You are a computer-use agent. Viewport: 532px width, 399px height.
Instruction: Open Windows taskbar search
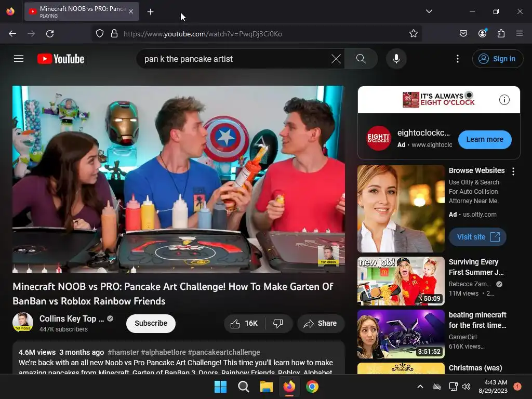pyautogui.click(x=243, y=387)
